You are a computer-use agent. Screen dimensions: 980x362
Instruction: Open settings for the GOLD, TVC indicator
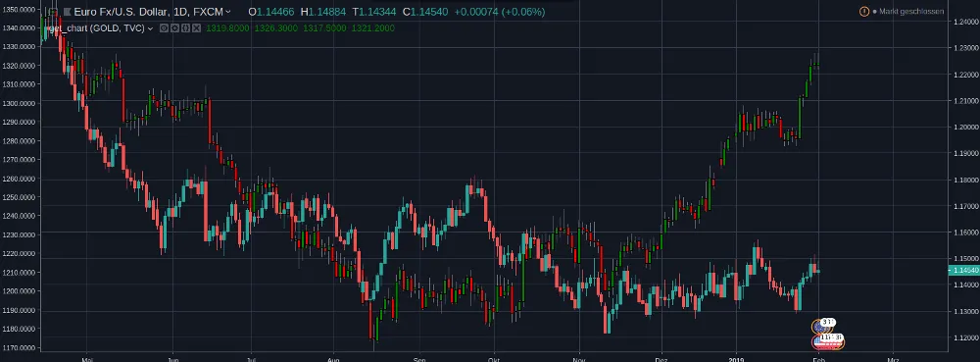[175, 28]
